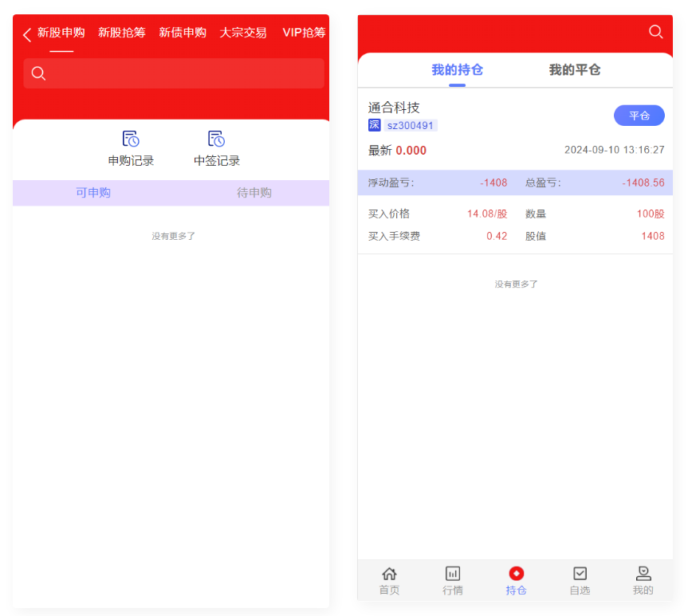Viewport: 688px width, 616px height.
Task: Tap the back arrow on the IPO screen
Action: tap(27, 34)
